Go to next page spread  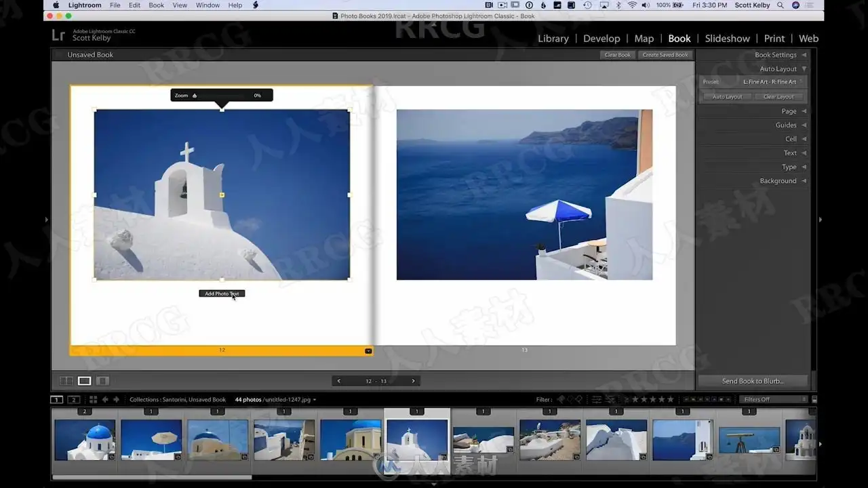pos(413,381)
